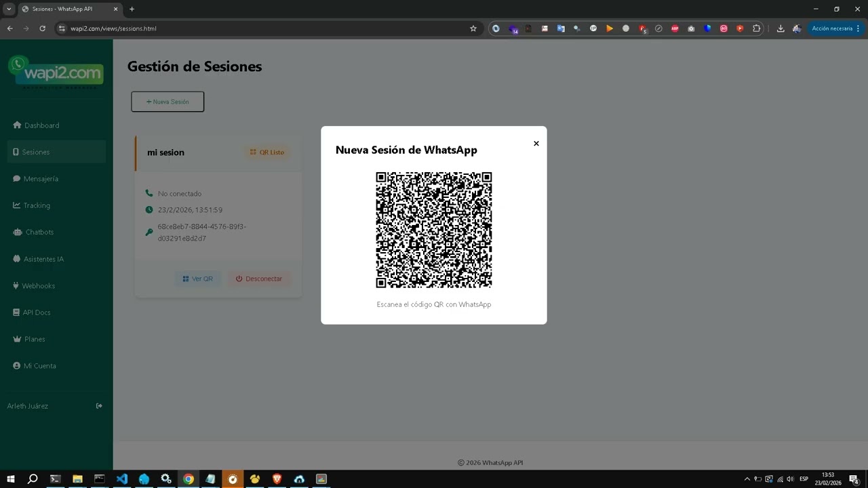The image size is (868, 488).
Task: Click the session ID text 68ce8eb7-8844
Action: click(202, 232)
